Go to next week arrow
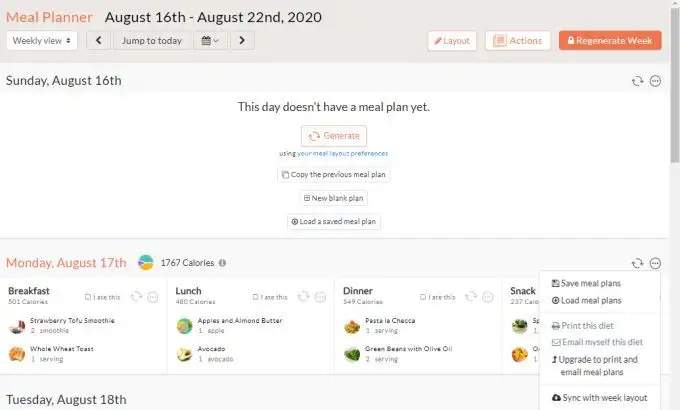 [242, 40]
